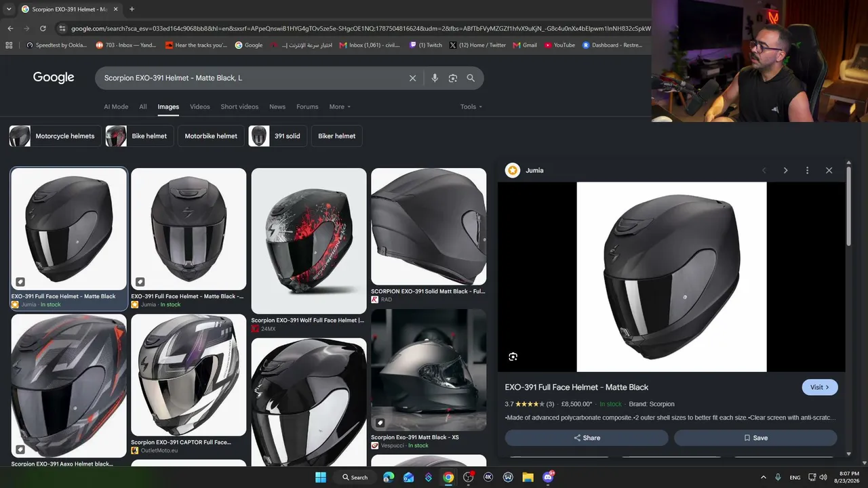Open Discord from the taskbar
Viewport: 868px width, 488px height.
(548, 477)
